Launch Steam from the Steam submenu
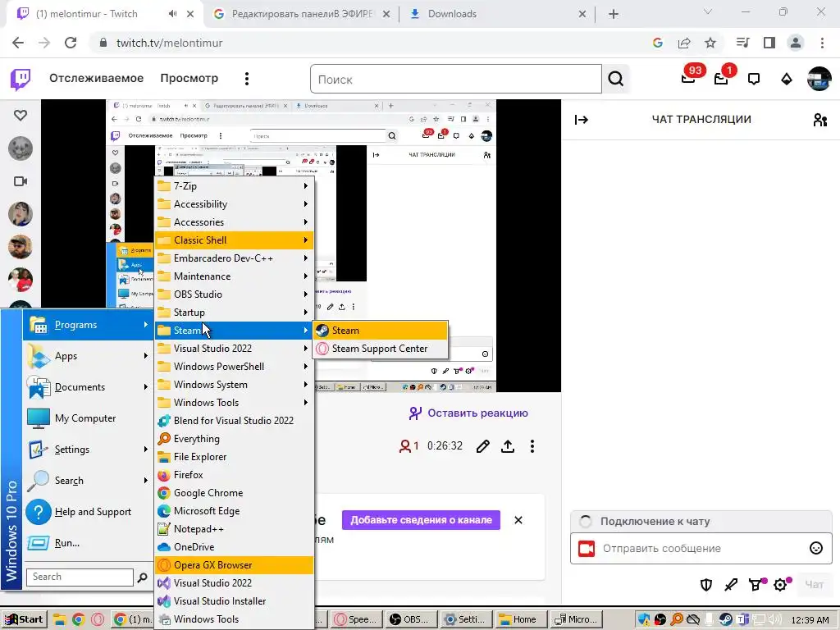The width and height of the screenshot is (840, 630). pos(381,331)
